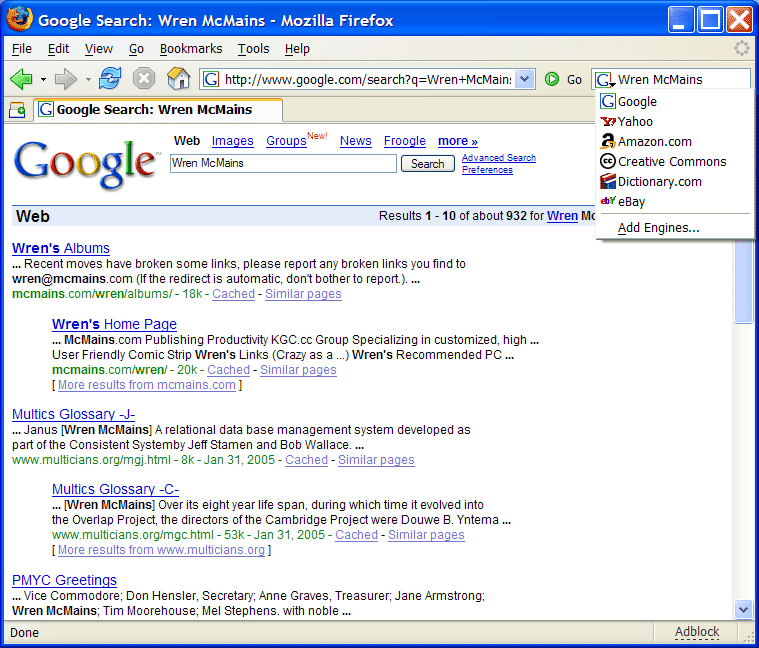Open the Go menu
The width and height of the screenshot is (759, 648).
tap(136, 49)
